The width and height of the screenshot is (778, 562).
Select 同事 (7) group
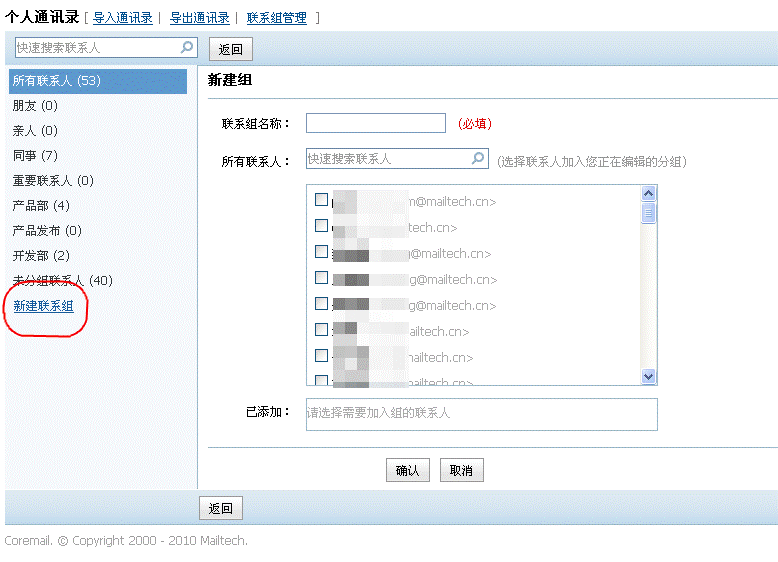(x=35, y=156)
